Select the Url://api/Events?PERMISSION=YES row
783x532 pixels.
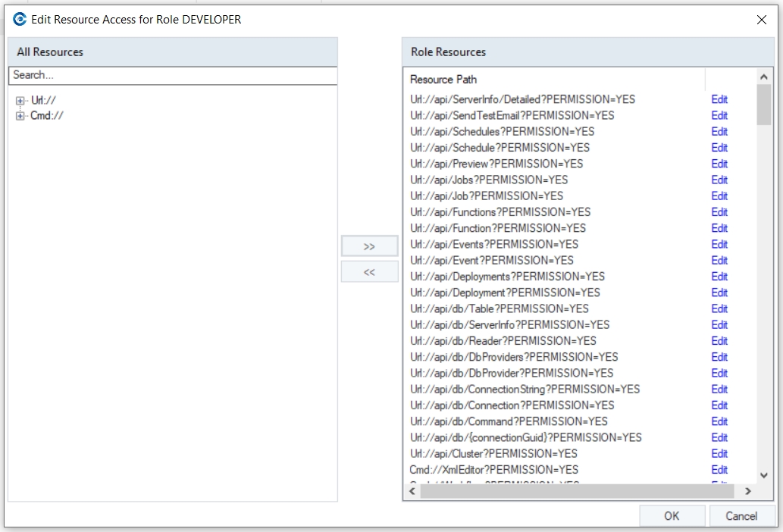(494, 244)
